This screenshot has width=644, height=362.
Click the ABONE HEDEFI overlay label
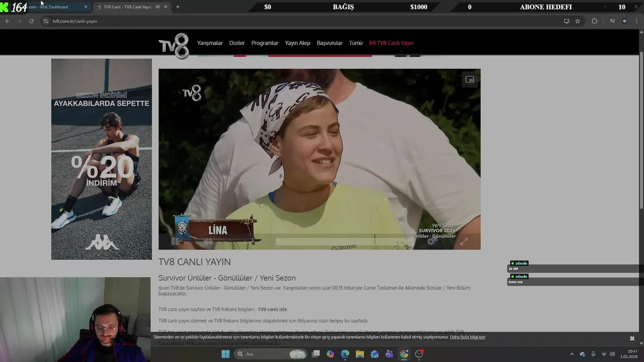(x=545, y=7)
